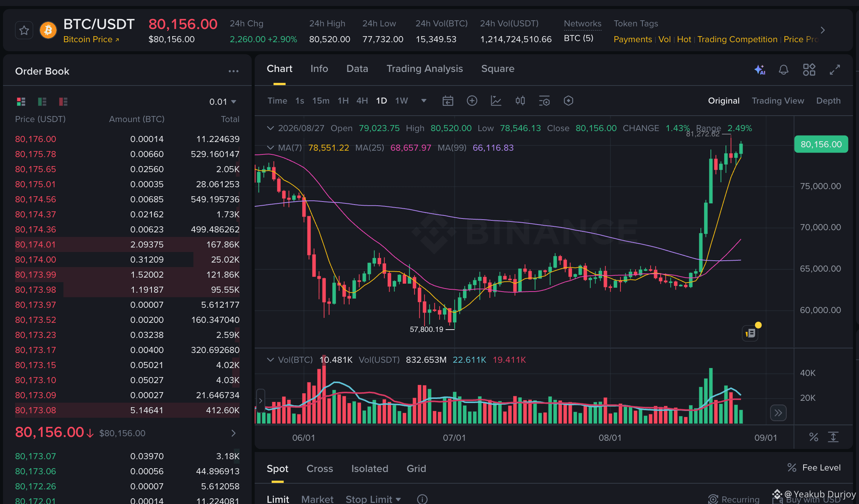
Task: Open more time intervals dropdown arrow
Action: coord(424,101)
